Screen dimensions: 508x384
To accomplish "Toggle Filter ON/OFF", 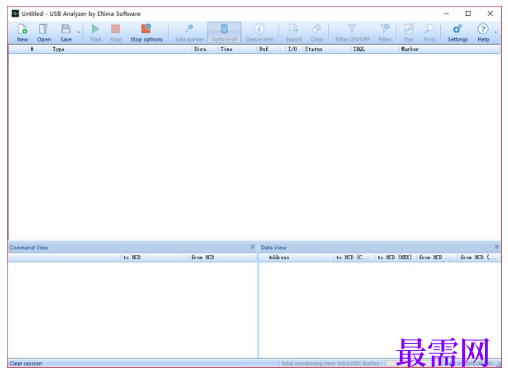I will pyautogui.click(x=352, y=33).
